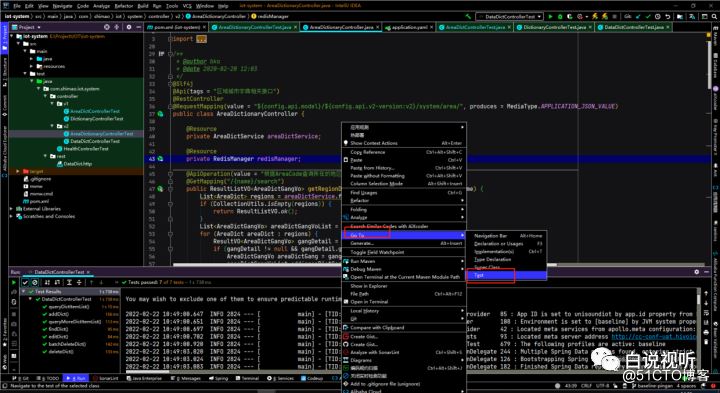Close the DataDictControllerTest.java editor tab
The width and height of the screenshot is (720, 393).
668,28
